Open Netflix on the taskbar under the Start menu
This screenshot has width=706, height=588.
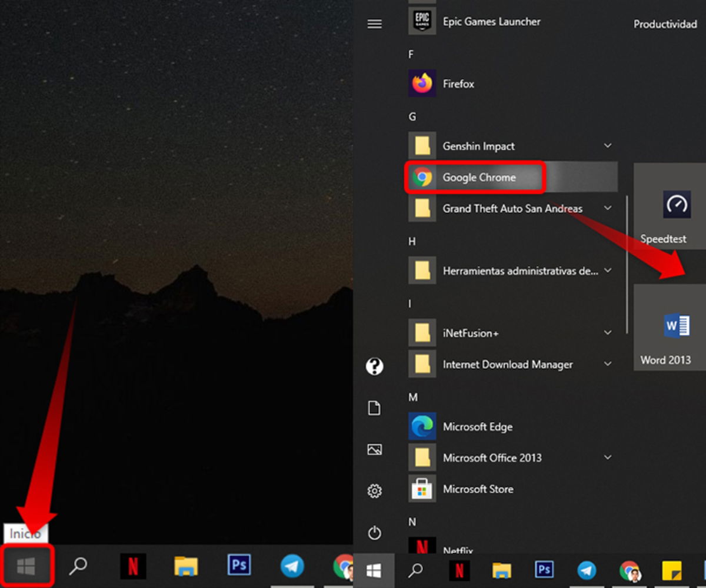[459, 570]
